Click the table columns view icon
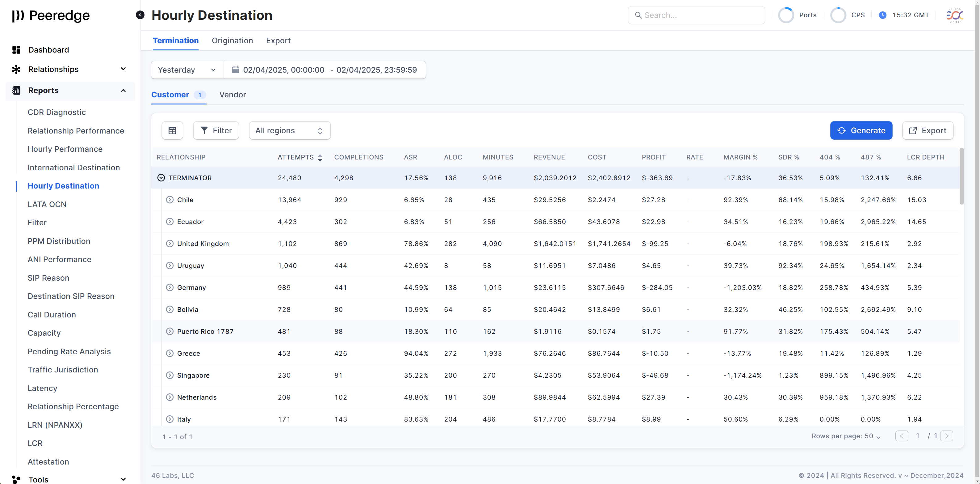 tap(172, 131)
